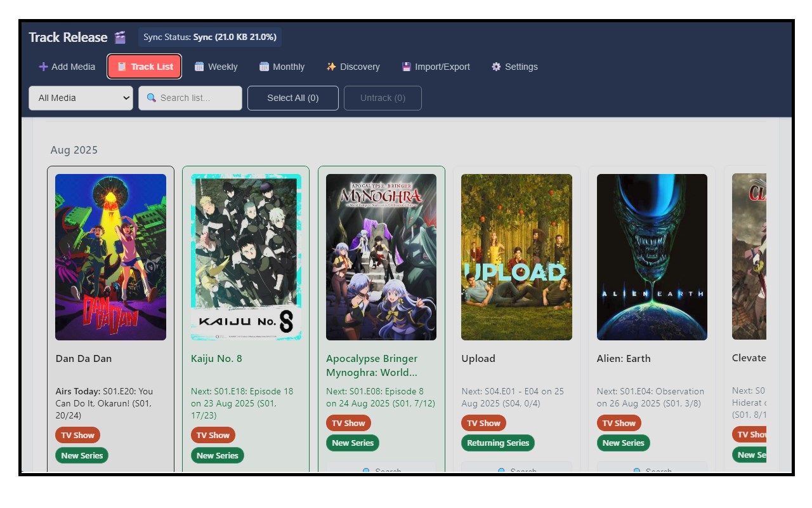
Task: Click the gear icon next to Settings
Action: pyautogui.click(x=496, y=67)
